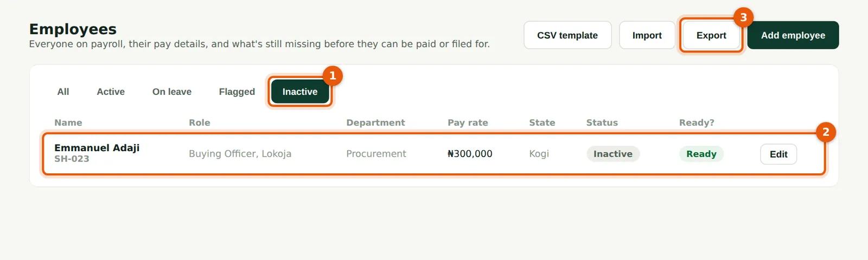This screenshot has height=260, width=868.
Task: Click orange step marker number 3
Action: [x=743, y=17]
